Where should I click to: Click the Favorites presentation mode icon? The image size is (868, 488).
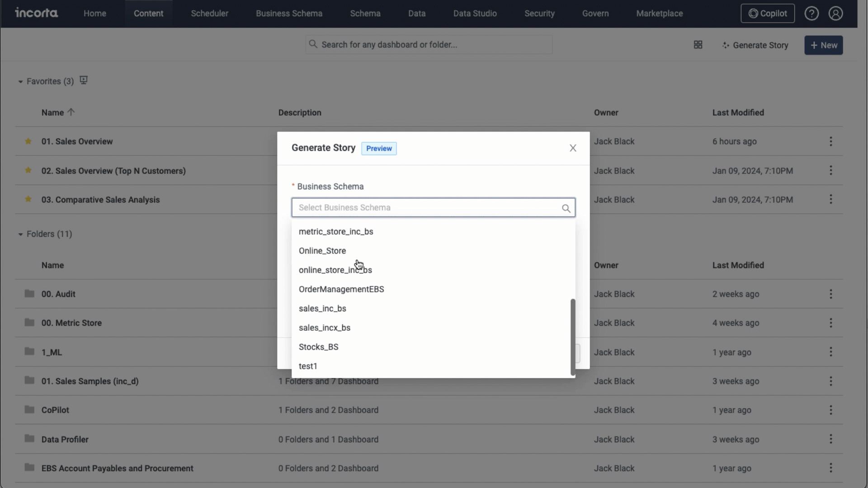83,80
